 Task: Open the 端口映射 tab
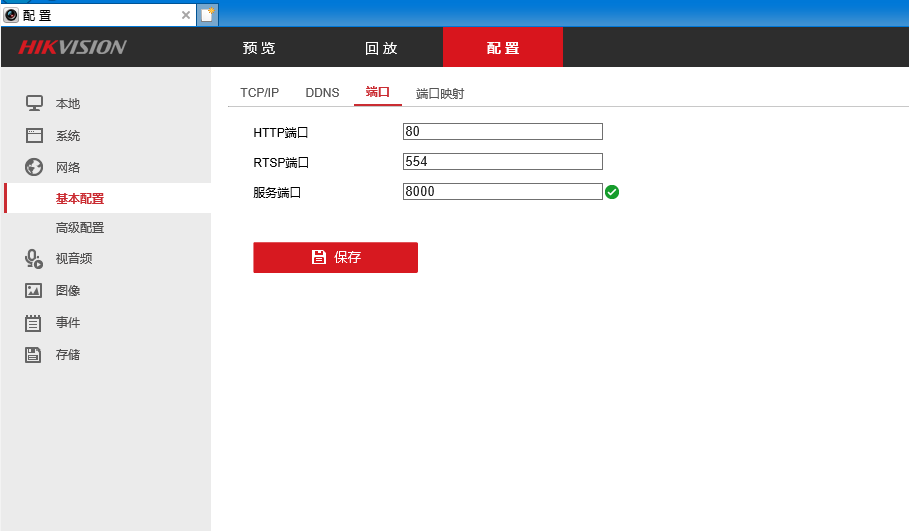click(440, 93)
